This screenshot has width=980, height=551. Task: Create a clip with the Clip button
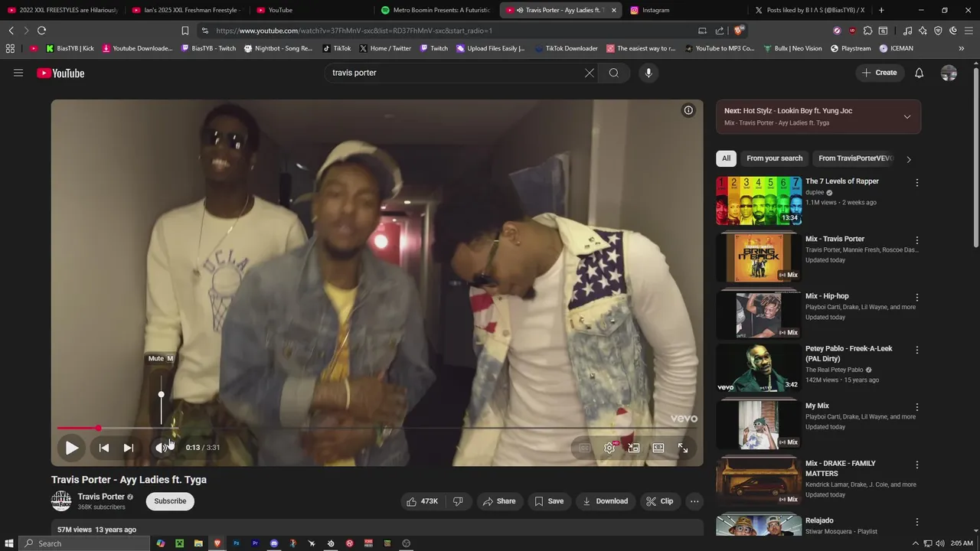659,501
